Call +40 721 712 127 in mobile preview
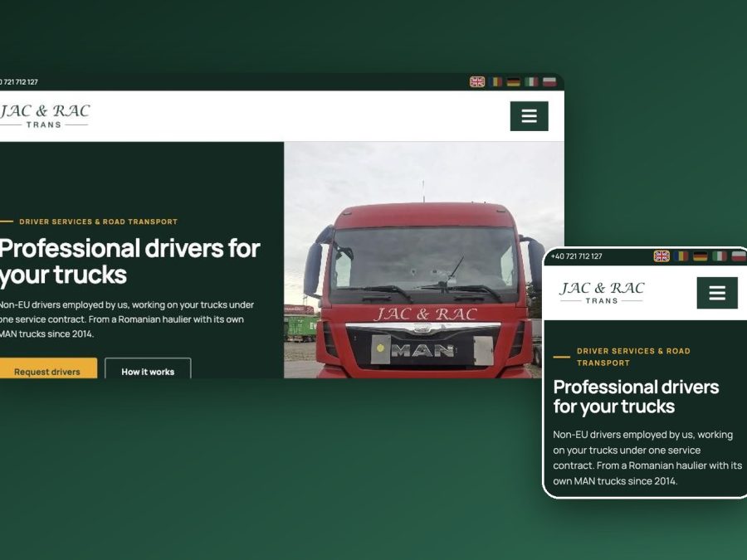747x560 pixels. pos(577,256)
